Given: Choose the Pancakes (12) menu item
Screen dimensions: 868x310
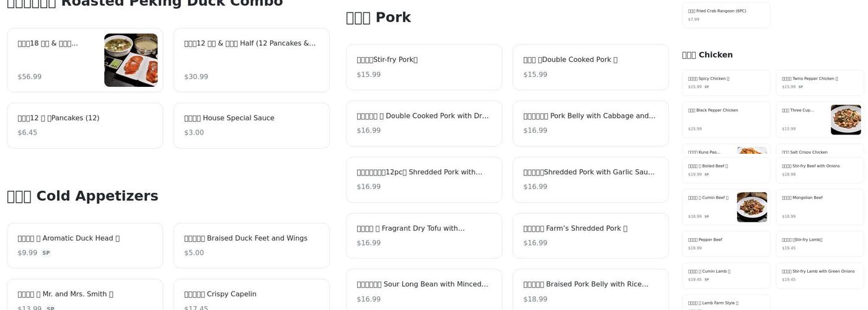Looking at the screenshot, I should [84, 125].
